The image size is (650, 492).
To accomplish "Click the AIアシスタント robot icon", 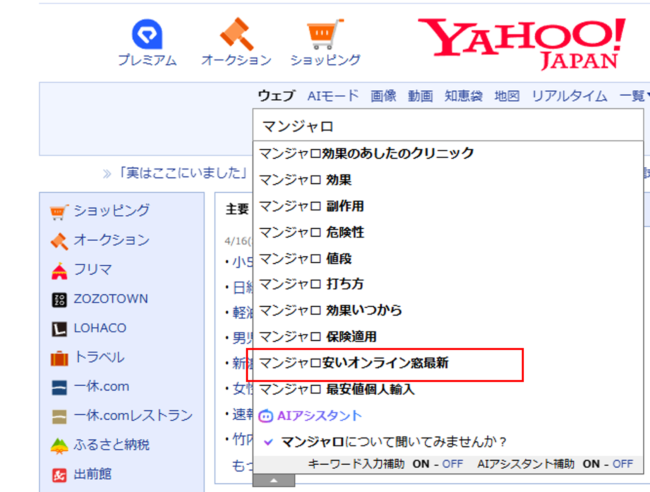I will [266, 415].
